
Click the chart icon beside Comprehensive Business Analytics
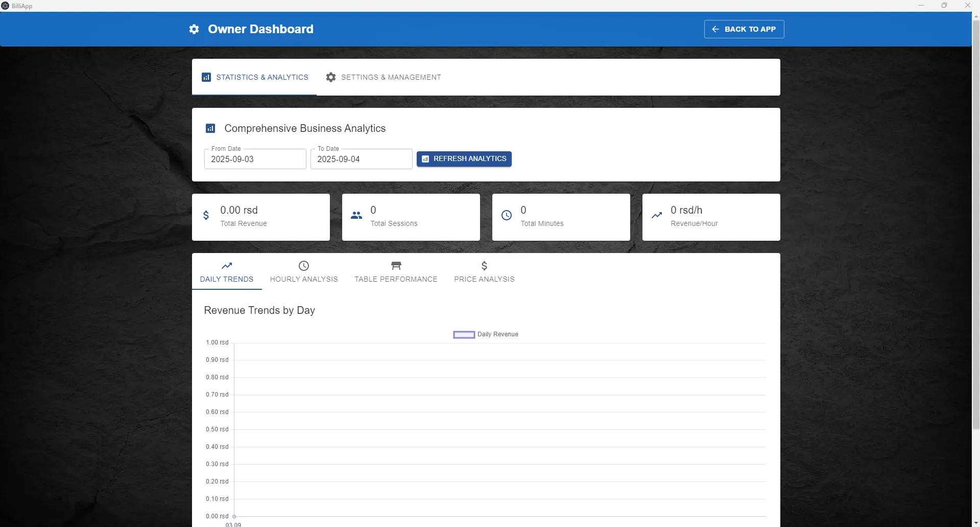210,128
